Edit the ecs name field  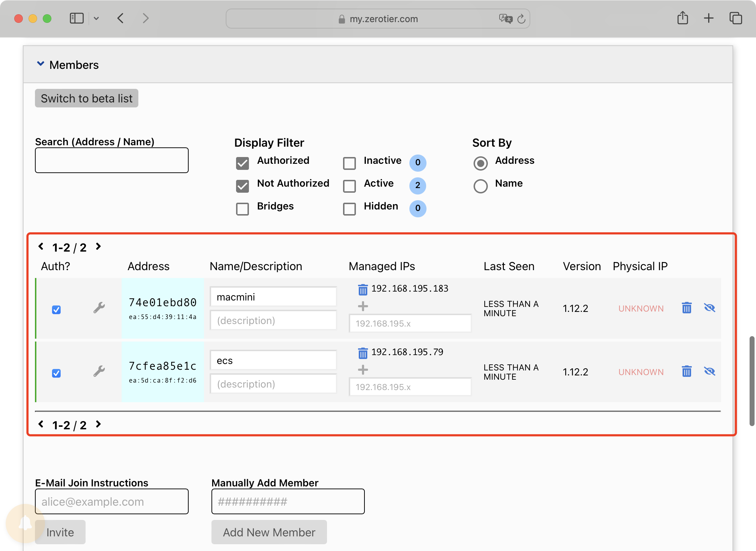(273, 360)
